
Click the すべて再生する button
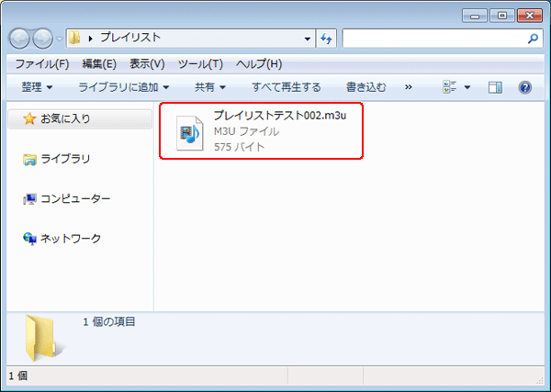coord(286,87)
